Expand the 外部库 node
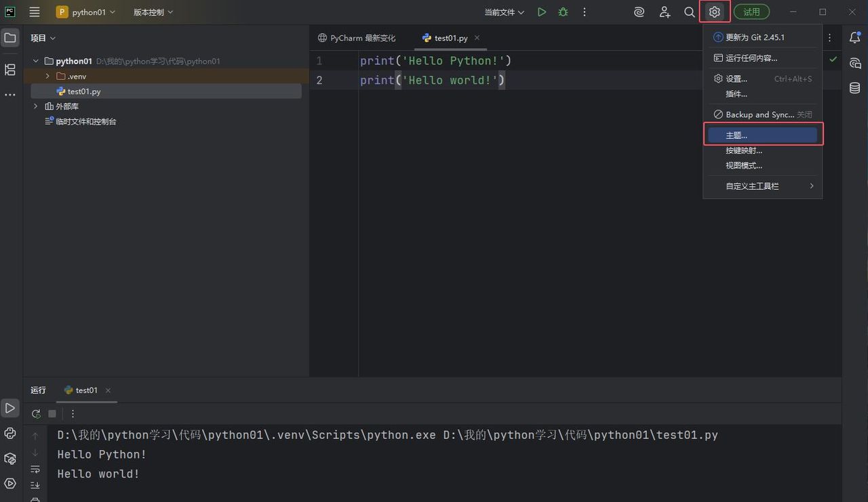 pos(36,106)
